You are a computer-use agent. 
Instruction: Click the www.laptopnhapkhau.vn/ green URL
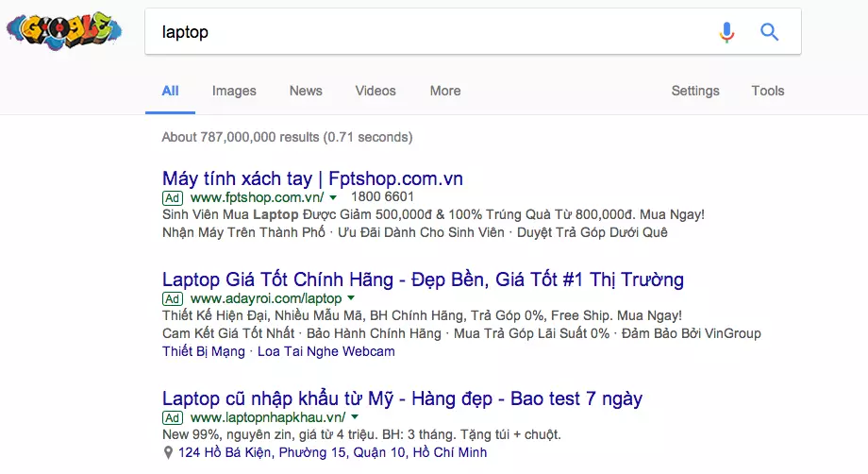pyautogui.click(x=268, y=417)
